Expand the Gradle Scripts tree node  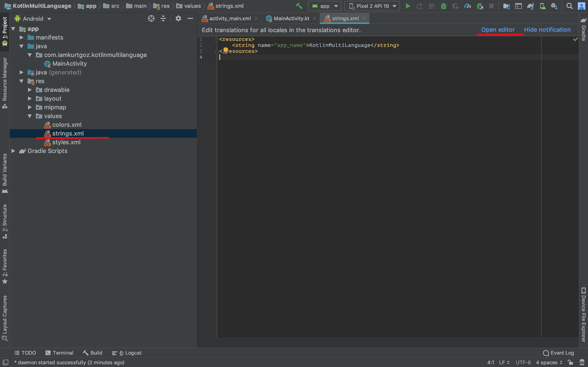pos(13,151)
